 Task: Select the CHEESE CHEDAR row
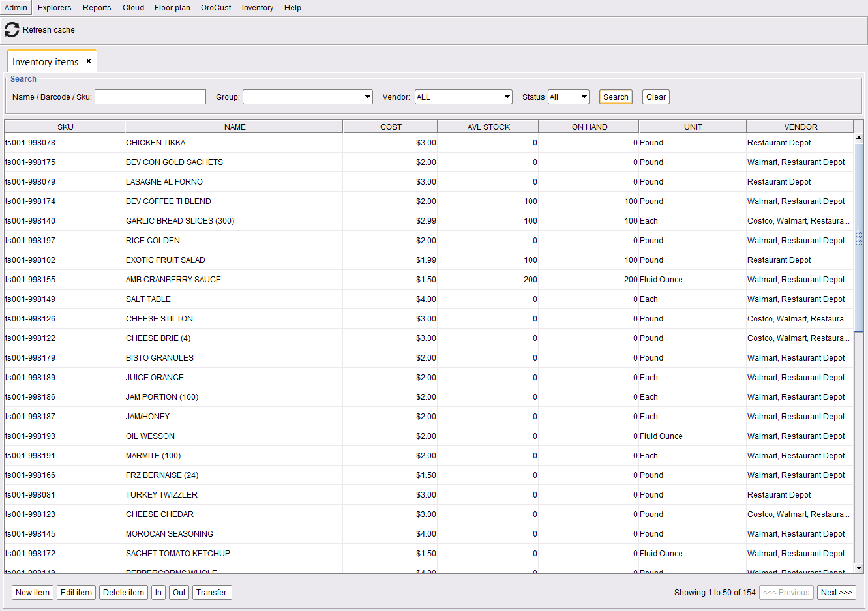(x=429, y=514)
